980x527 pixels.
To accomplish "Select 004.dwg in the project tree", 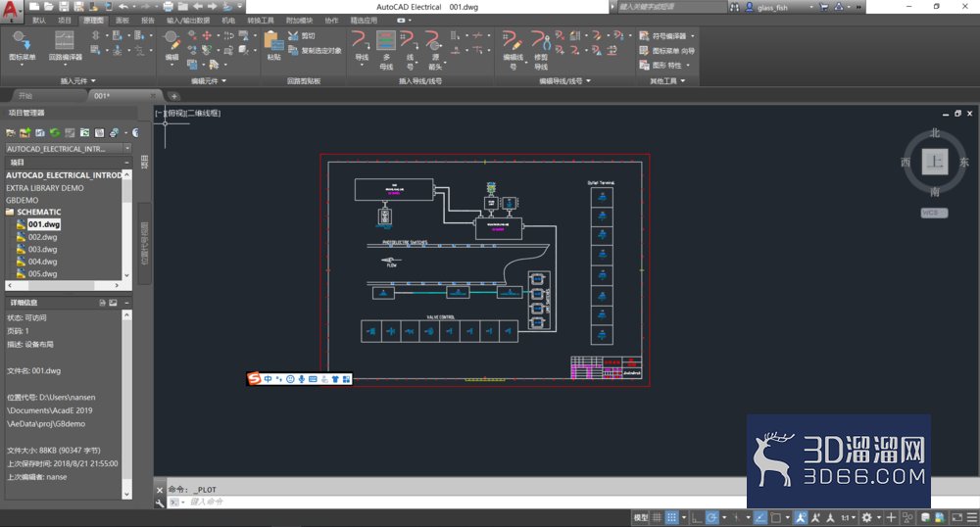I will point(42,262).
